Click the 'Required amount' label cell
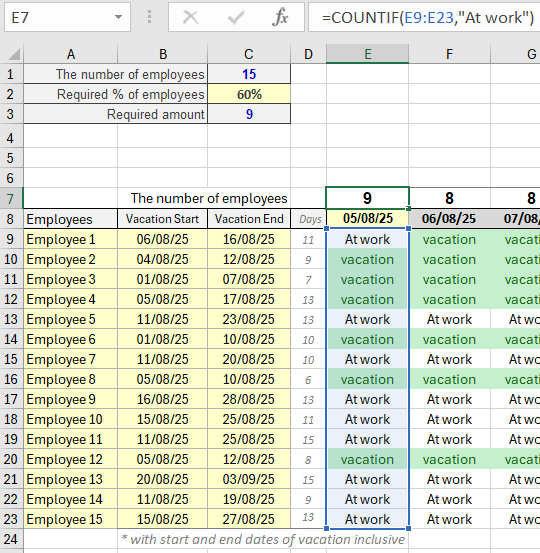This screenshot has height=553, width=540. click(116, 114)
